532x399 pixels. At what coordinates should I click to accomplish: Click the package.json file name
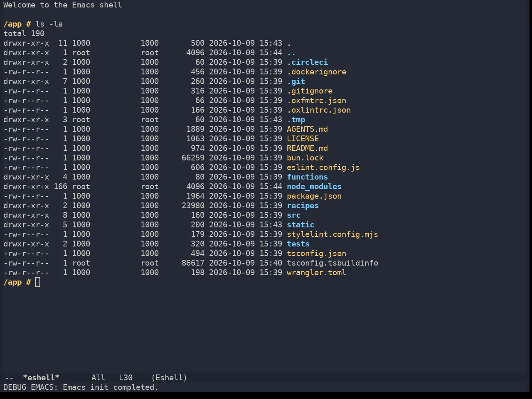pyautogui.click(x=314, y=196)
